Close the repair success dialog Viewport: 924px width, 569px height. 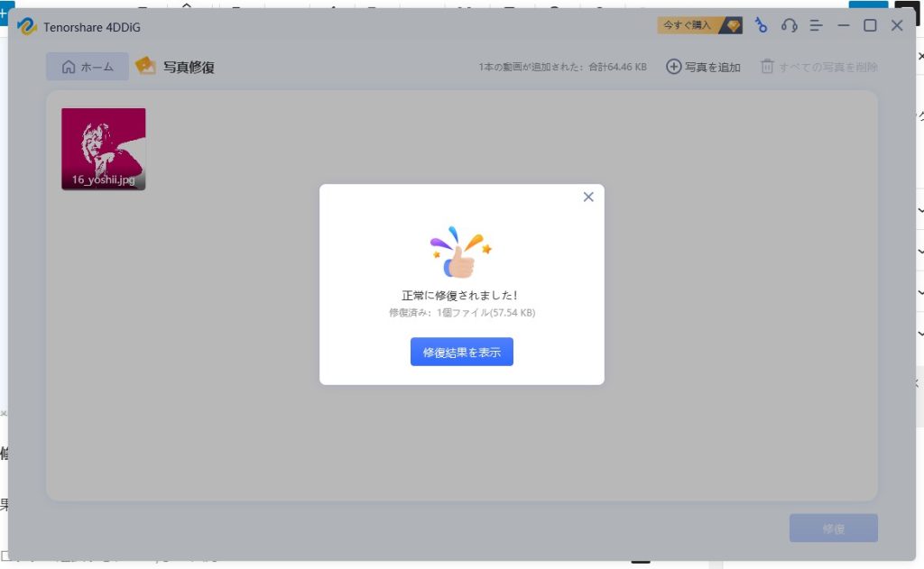(x=588, y=197)
